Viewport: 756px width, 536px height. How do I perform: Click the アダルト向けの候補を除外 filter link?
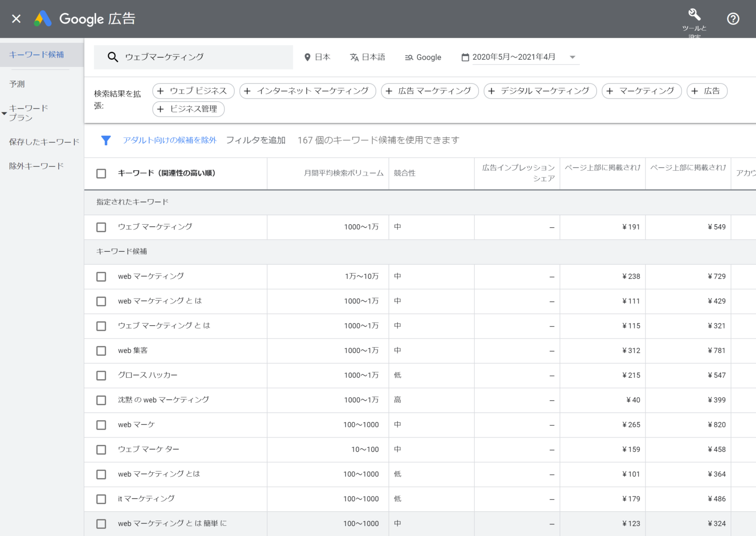coord(169,140)
